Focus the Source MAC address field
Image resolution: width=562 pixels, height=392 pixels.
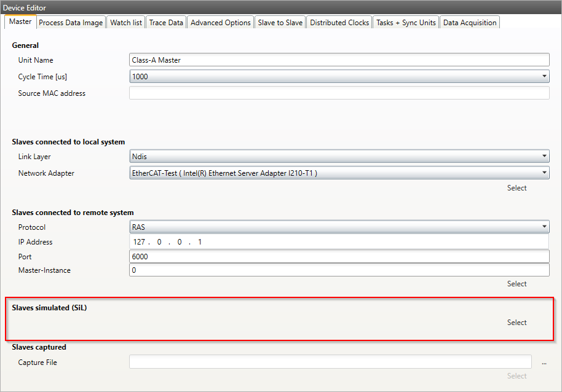[339, 93]
